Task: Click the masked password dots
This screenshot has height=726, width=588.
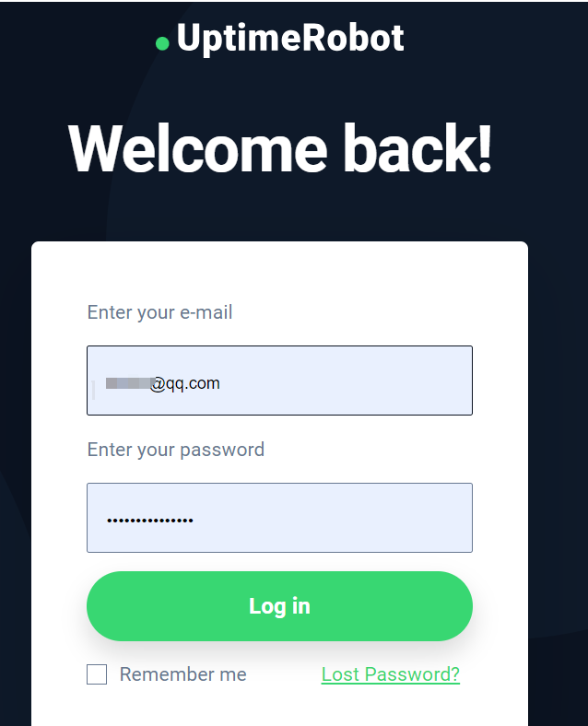Action: (x=150, y=521)
